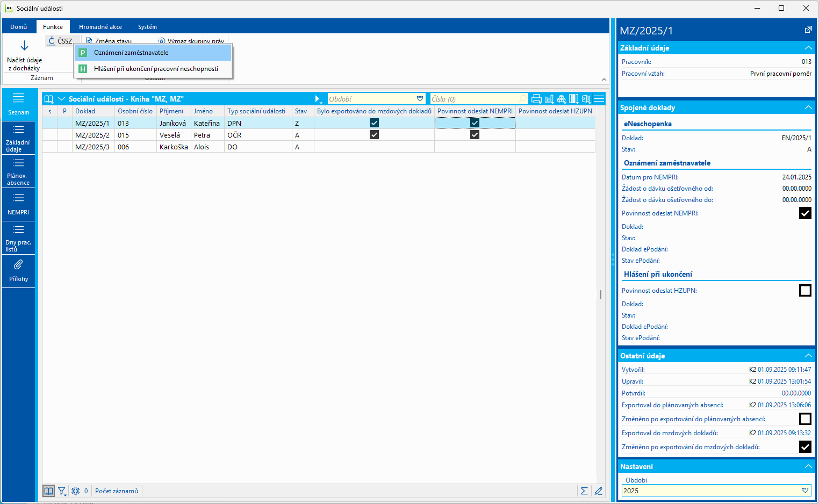
Task: Open the Období dropdown in table header
Action: (420, 99)
